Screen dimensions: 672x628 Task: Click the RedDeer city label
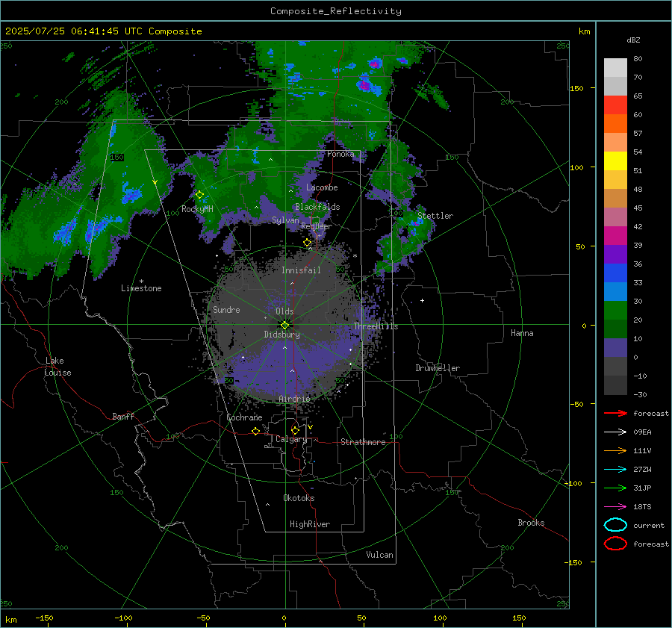tap(317, 226)
